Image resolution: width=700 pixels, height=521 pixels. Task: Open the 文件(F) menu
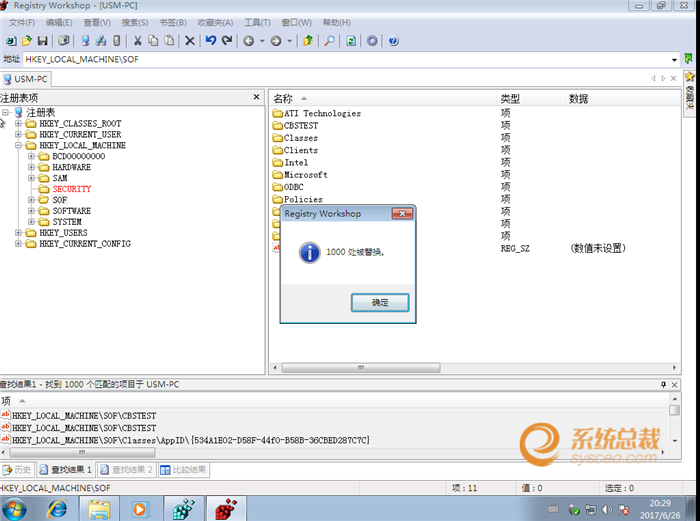tap(22, 22)
